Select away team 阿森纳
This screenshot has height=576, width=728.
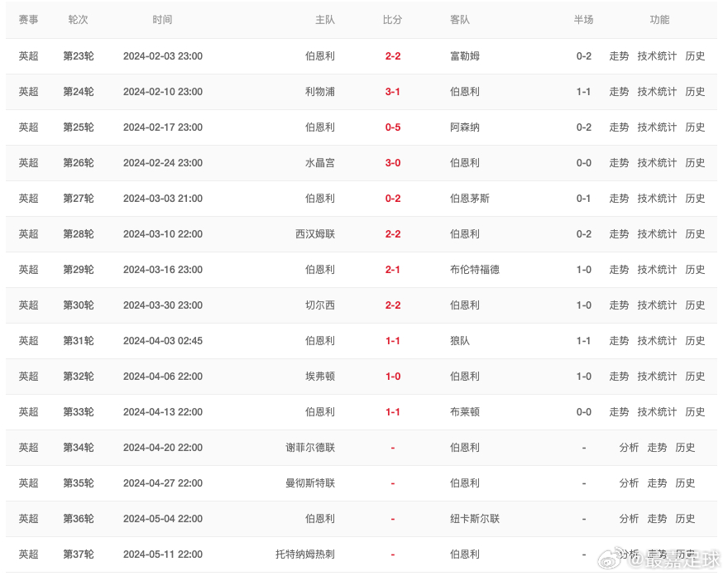(x=465, y=127)
